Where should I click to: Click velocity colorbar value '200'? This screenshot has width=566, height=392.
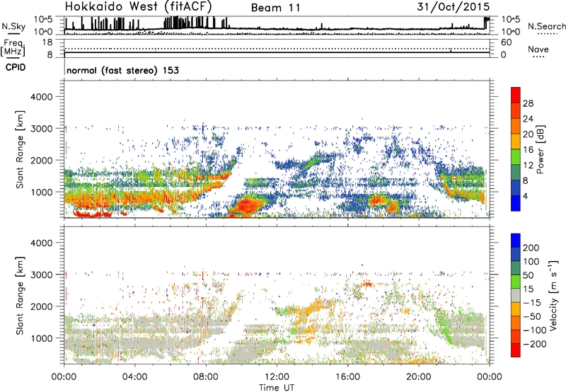click(531, 248)
